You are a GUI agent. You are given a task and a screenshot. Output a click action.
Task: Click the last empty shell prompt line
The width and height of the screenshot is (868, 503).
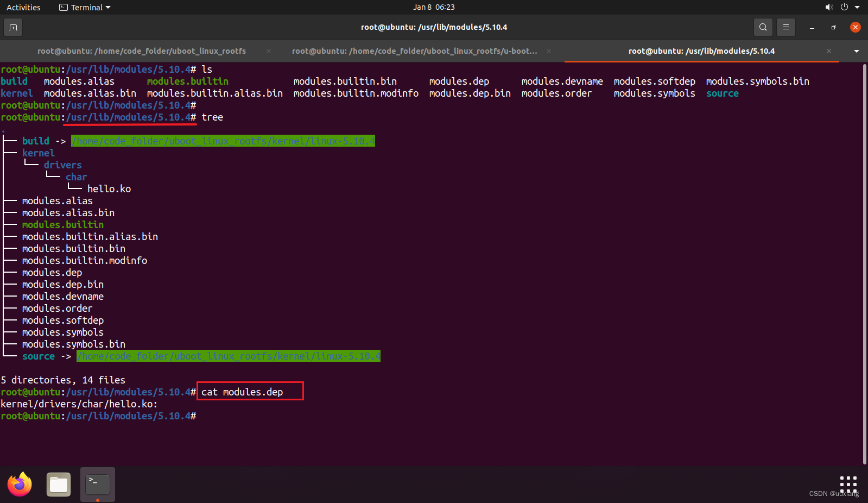click(x=98, y=416)
